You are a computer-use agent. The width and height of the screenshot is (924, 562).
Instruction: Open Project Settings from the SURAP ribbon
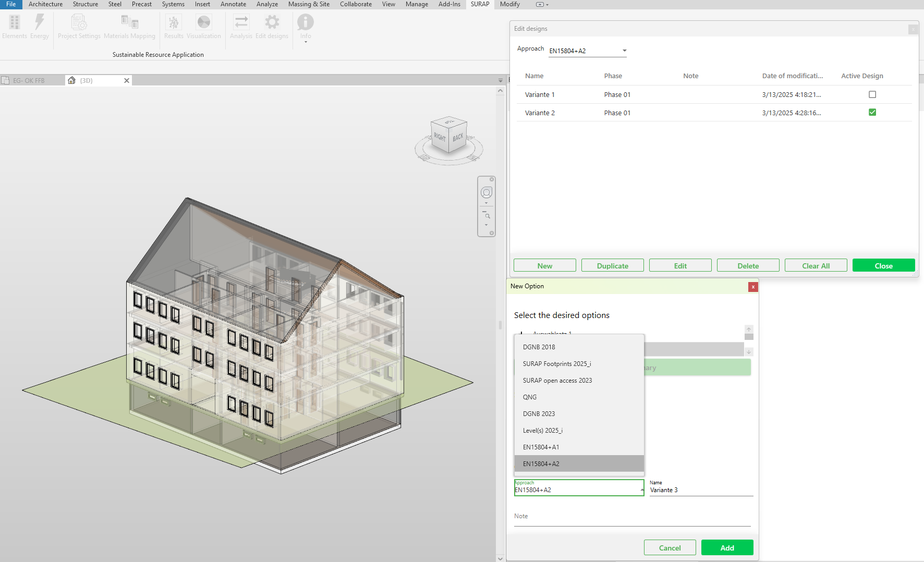pyautogui.click(x=79, y=26)
